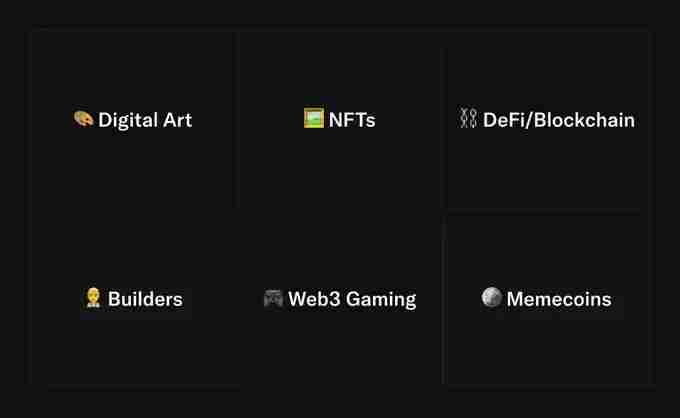Click the framed picture icon beside NFTs

313,118
